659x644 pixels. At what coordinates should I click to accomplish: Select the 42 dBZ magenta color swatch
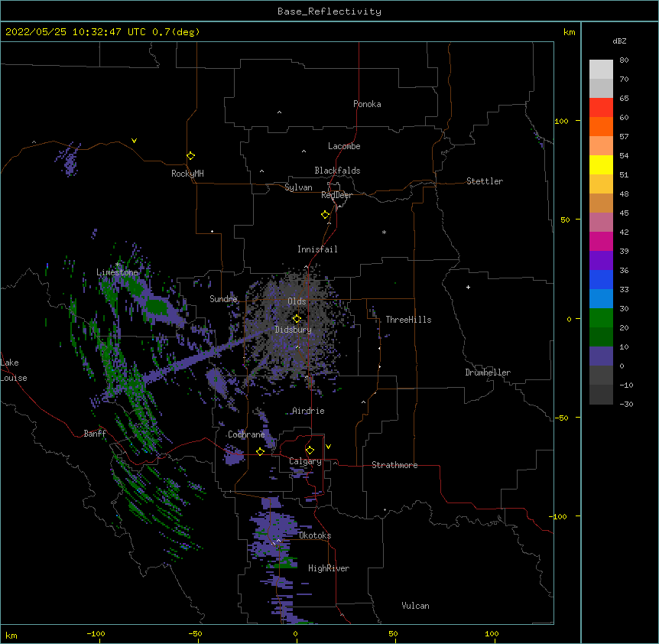tap(601, 241)
